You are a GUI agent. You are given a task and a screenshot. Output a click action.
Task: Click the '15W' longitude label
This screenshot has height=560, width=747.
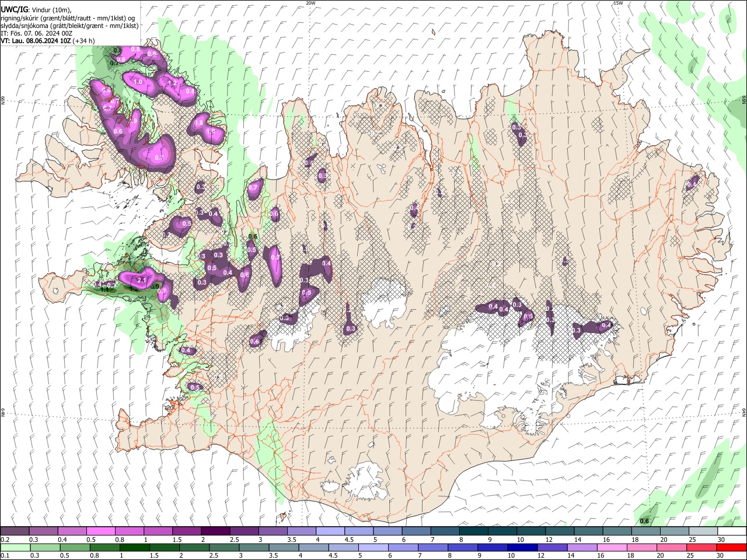617,3
